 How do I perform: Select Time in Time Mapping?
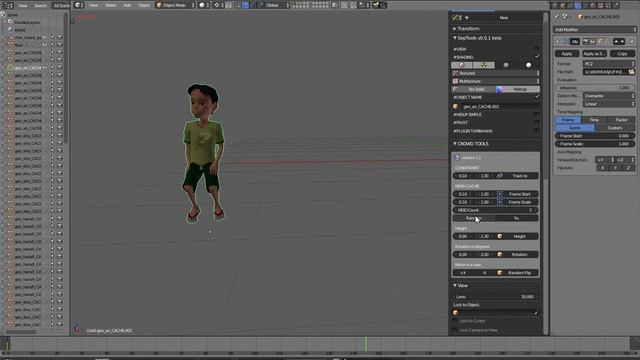click(594, 120)
